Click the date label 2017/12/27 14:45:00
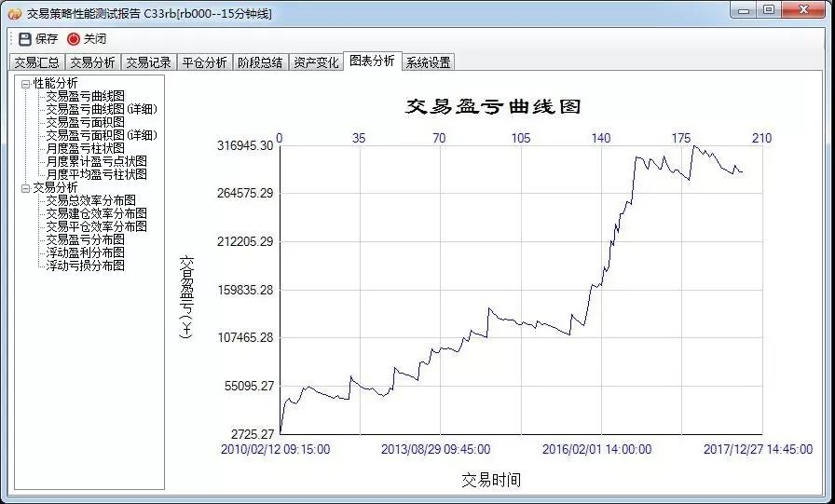The width and height of the screenshot is (835, 504). (759, 449)
